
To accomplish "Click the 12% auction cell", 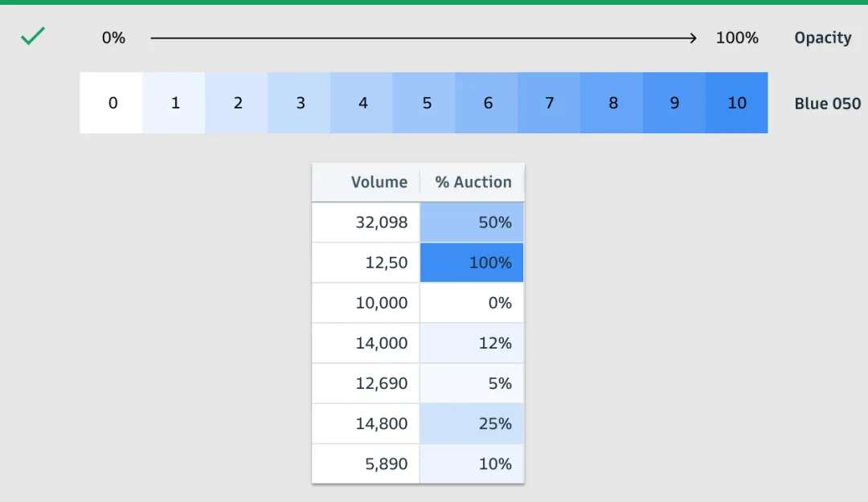I will pyautogui.click(x=472, y=343).
